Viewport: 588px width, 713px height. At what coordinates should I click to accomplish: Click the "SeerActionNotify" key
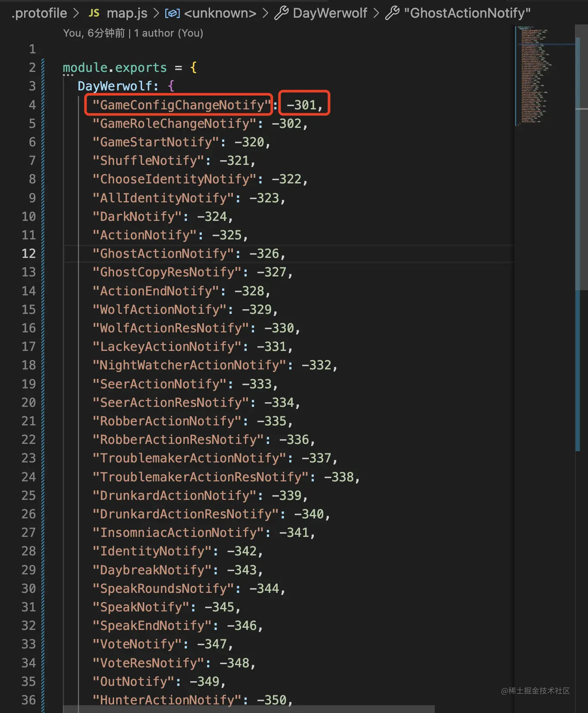click(x=159, y=384)
